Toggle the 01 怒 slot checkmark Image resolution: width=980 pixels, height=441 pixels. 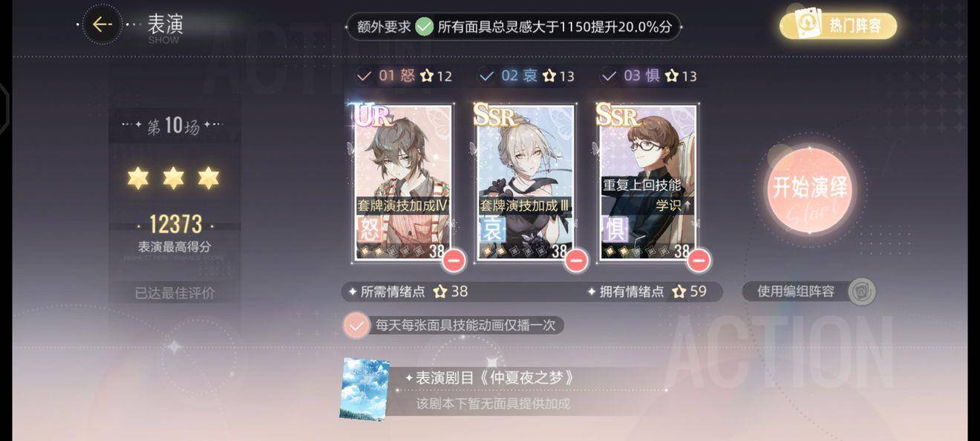tap(364, 76)
